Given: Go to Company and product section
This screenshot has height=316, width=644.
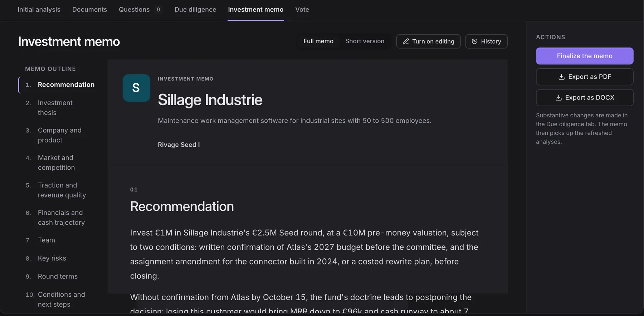Looking at the screenshot, I should (x=59, y=135).
